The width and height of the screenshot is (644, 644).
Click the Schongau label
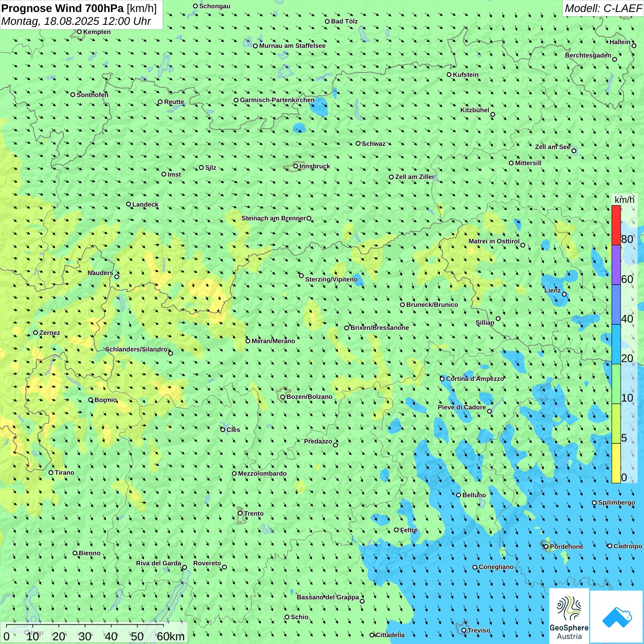[x=214, y=6]
